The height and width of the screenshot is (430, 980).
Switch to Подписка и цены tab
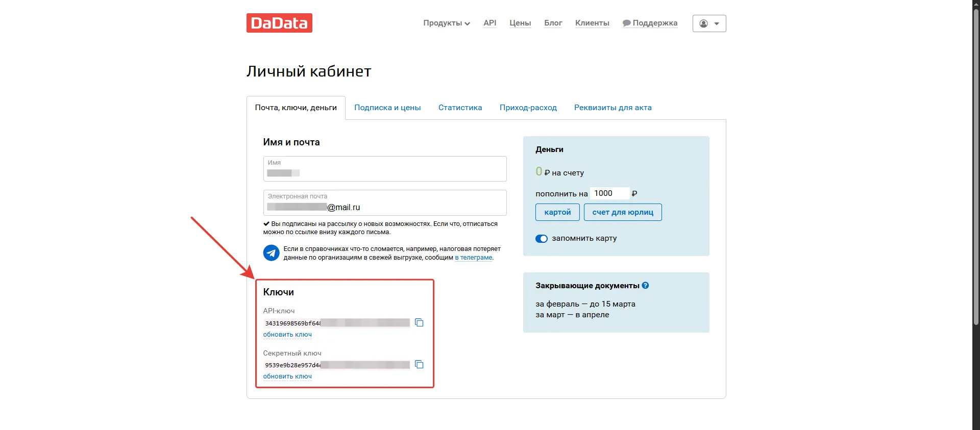point(387,108)
